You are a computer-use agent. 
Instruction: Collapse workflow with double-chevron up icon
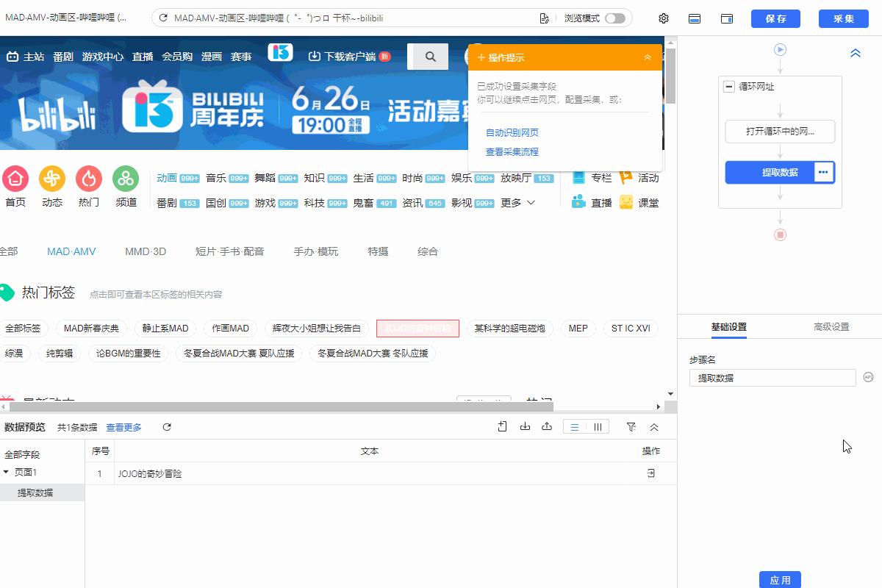point(856,54)
